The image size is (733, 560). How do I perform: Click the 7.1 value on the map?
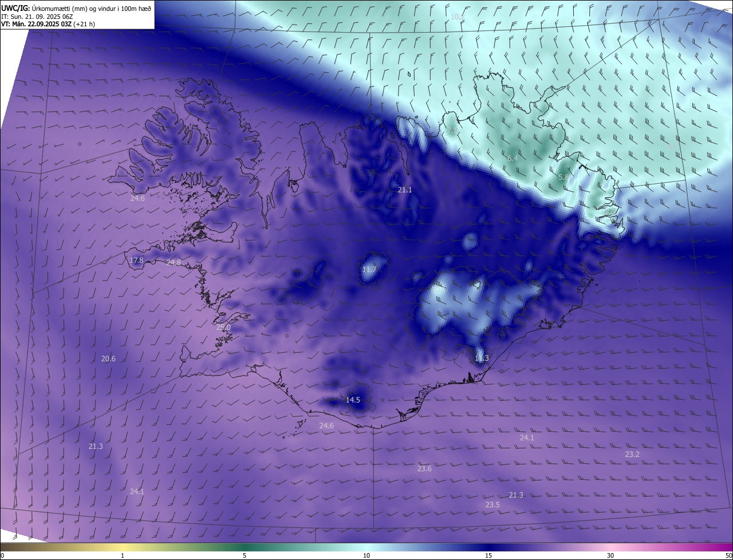pyautogui.click(x=452, y=131)
